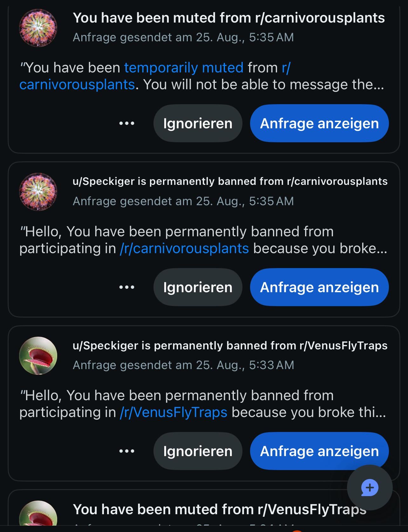This screenshot has width=408, height=532.
Task: Tap flytrap avatar on muted VenusFlyTraps message
Action: pyautogui.click(x=38, y=513)
